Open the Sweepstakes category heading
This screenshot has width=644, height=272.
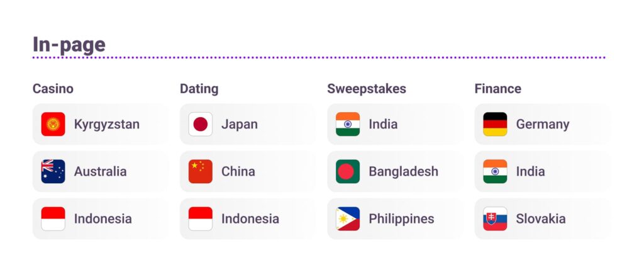coord(366,89)
